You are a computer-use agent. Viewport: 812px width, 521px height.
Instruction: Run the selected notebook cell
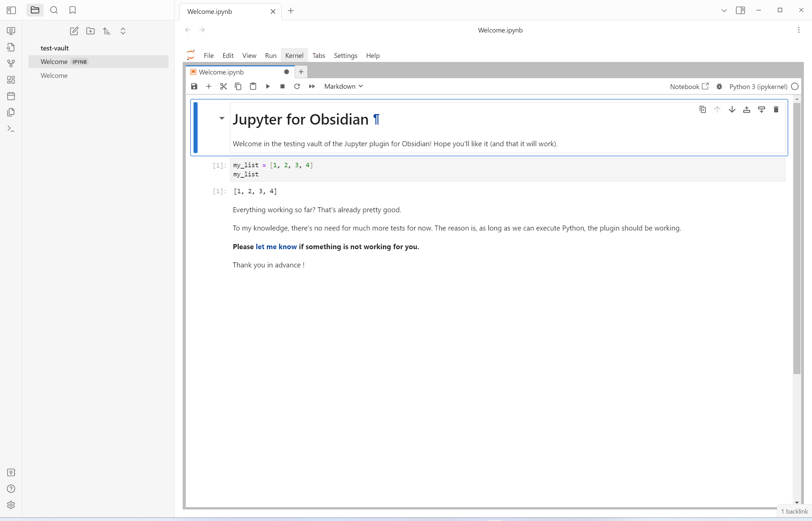tap(268, 86)
